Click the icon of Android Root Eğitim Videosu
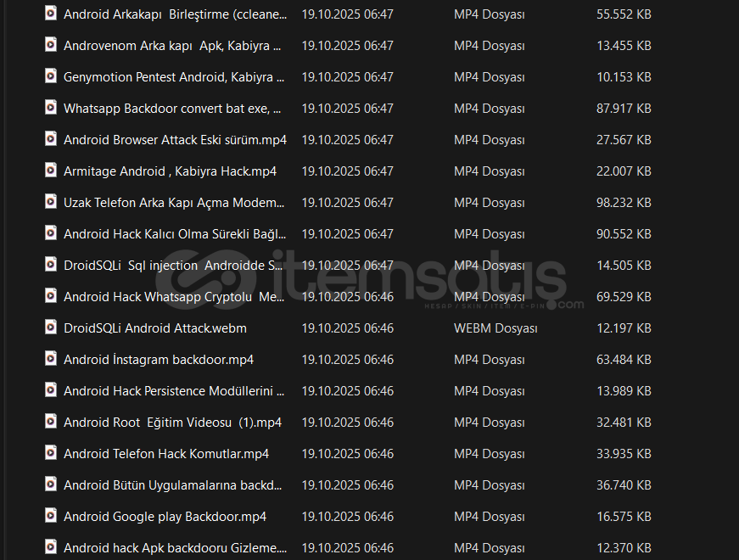 click(50, 422)
